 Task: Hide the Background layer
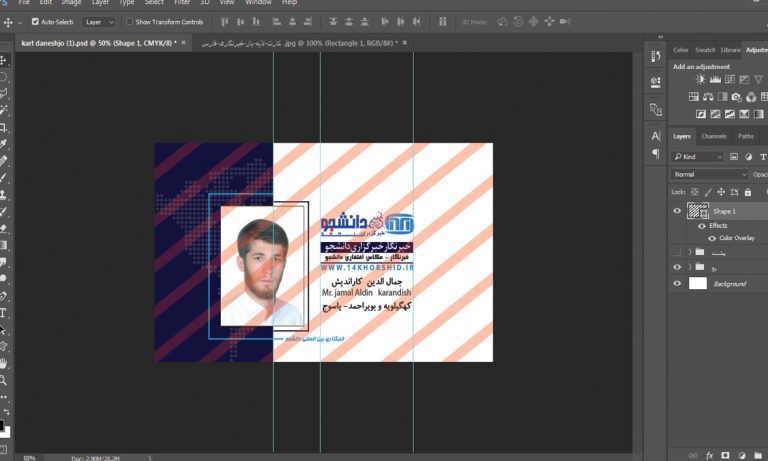coord(677,283)
